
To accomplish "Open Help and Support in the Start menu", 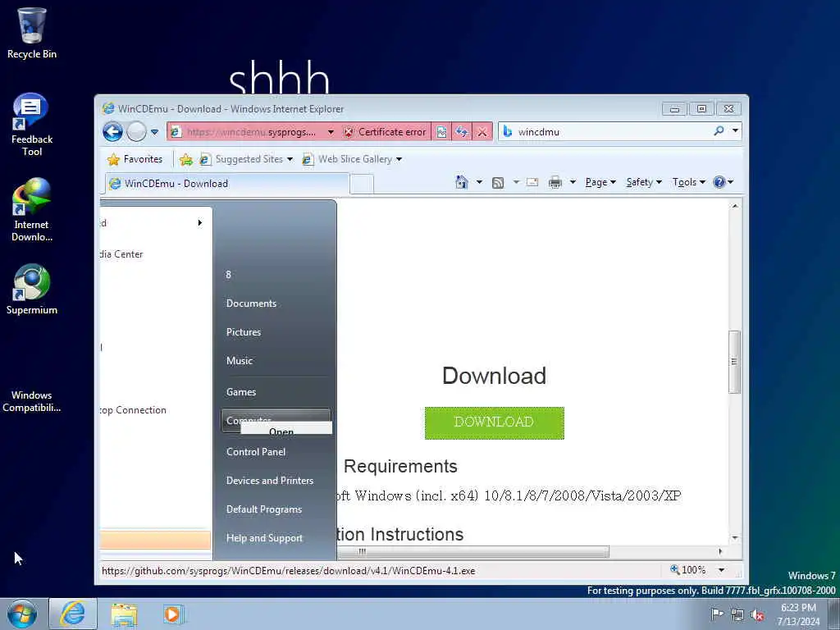I will (265, 538).
